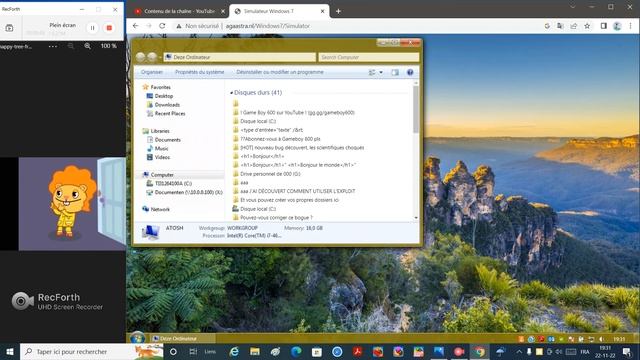This screenshot has width=640, height=360.
Task: Open the Chrome three-dot menu
Action: point(631,26)
